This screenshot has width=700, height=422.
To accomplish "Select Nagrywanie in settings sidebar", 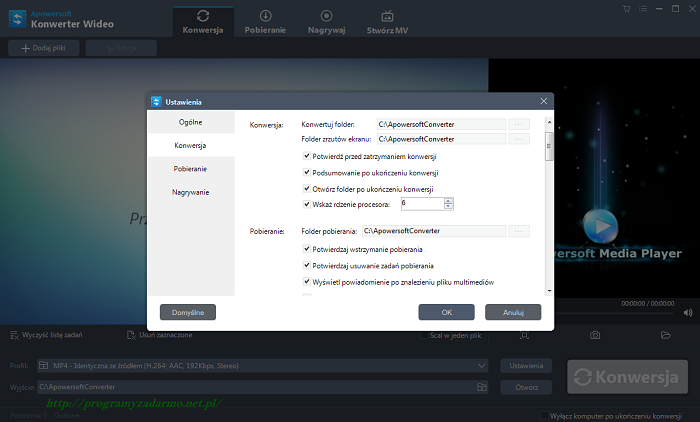I will point(191,191).
